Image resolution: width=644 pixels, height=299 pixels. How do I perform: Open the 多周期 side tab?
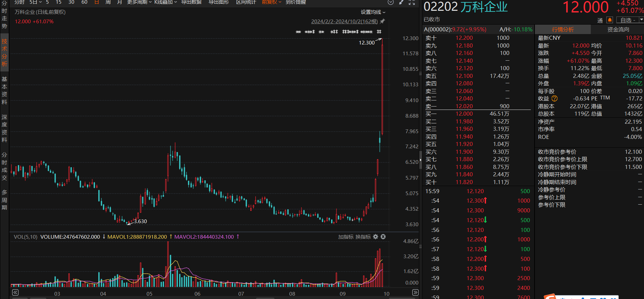(x=4, y=200)
